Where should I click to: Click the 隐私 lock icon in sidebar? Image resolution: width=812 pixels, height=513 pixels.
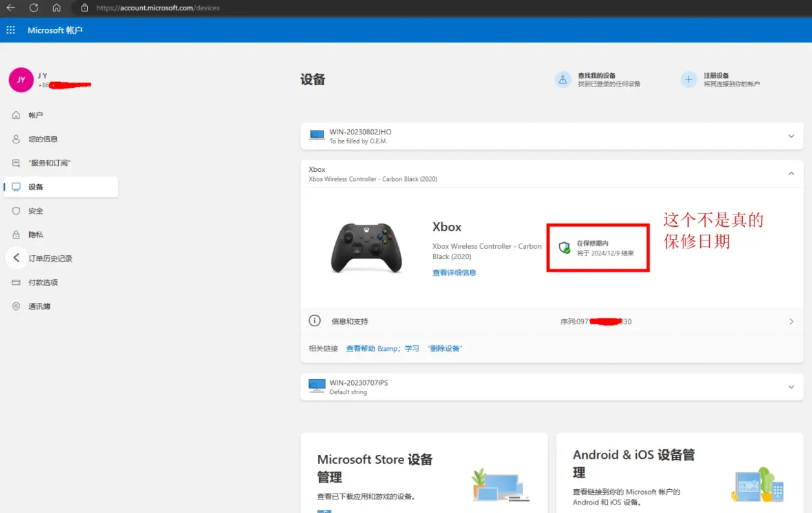click(x=16, y=235)
